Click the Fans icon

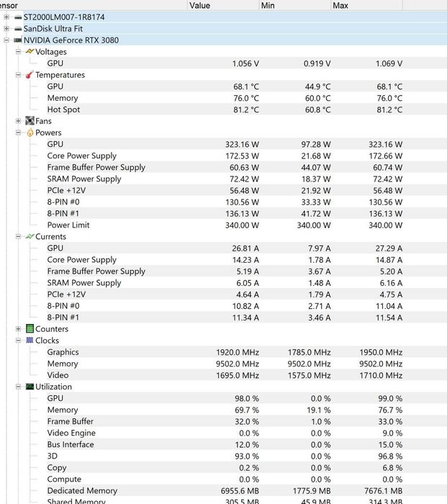[30, 121]
